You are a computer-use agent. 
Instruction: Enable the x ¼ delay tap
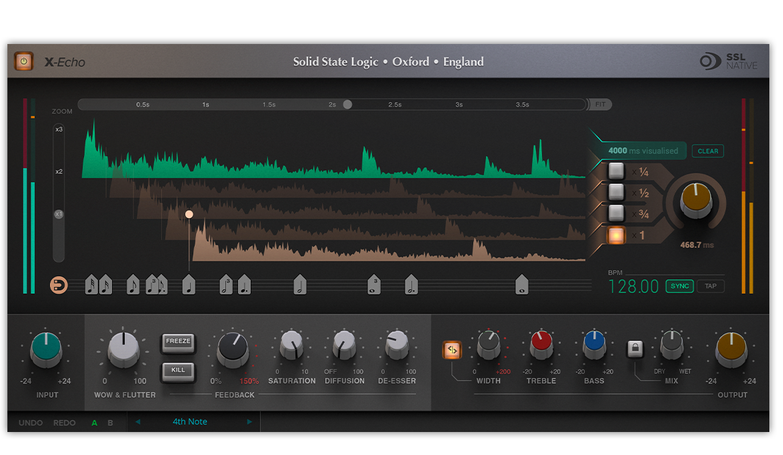(616, 171)
